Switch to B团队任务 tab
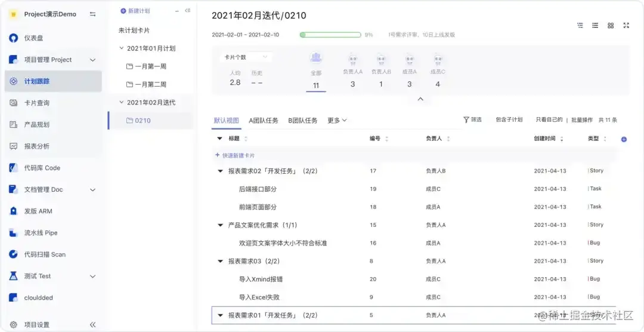The height and width of the screenshot is (332, 644). pos(303,121)
